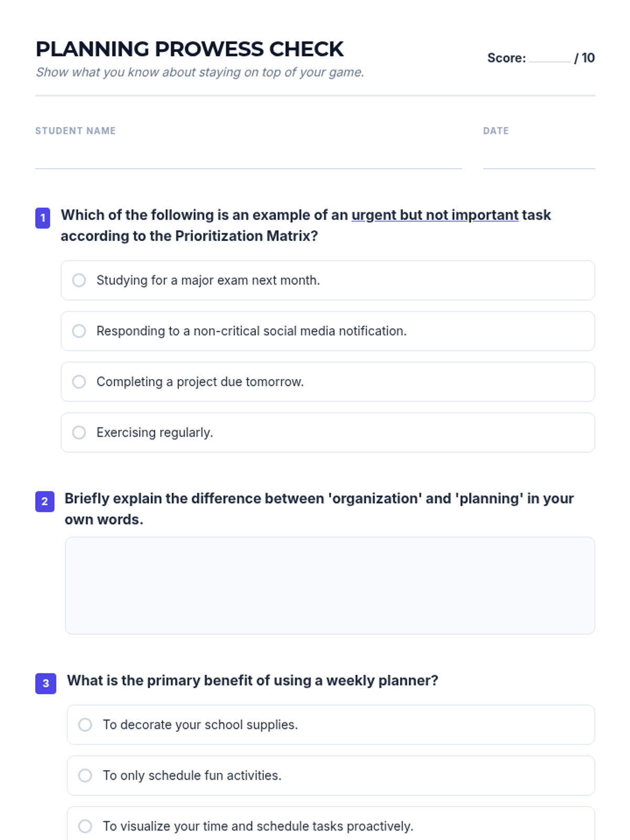Image resolution: width=630 pixels, height=840 pixels.
Task: Click the question 2 number badge
Action: [x=45, y=501]
